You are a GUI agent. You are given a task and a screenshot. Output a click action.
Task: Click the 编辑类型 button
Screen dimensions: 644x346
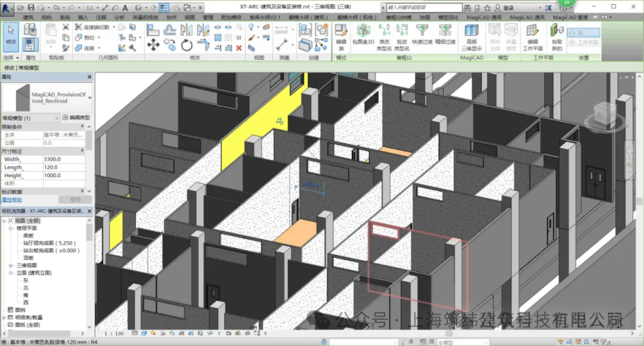click(x=76, y=118)
